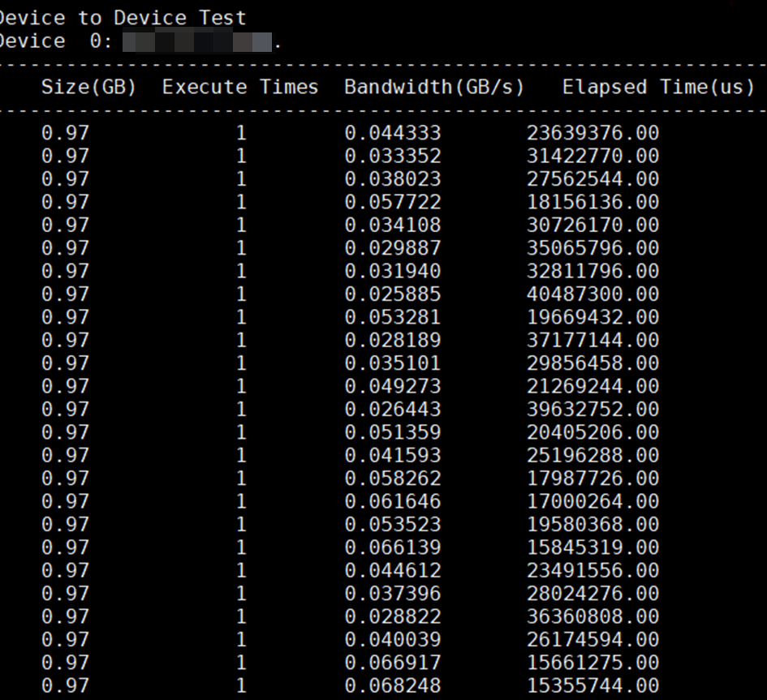
Task: Click bandwidth value 0.035101
Action: [x=393, y=363]
